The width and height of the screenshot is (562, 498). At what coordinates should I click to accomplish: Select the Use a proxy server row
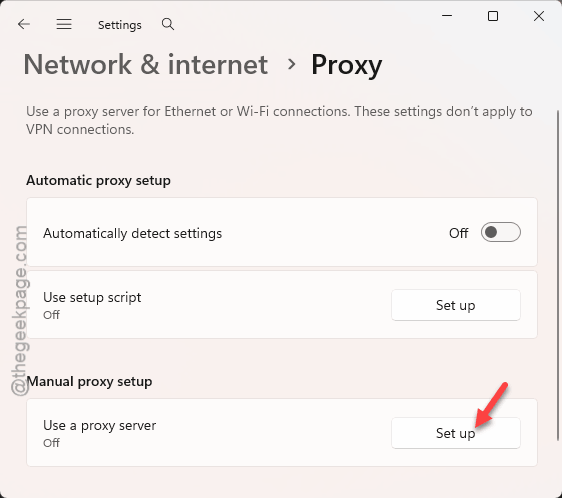[282, 432]
